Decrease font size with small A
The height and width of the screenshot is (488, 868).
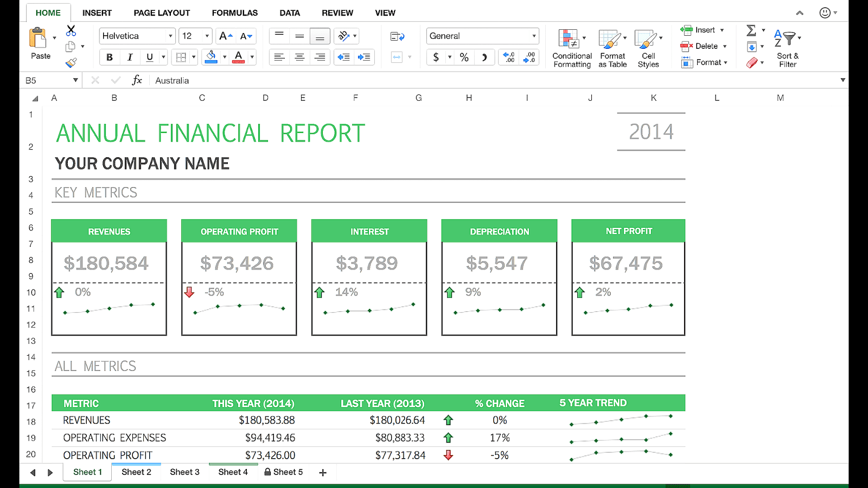tap(246, 36)
